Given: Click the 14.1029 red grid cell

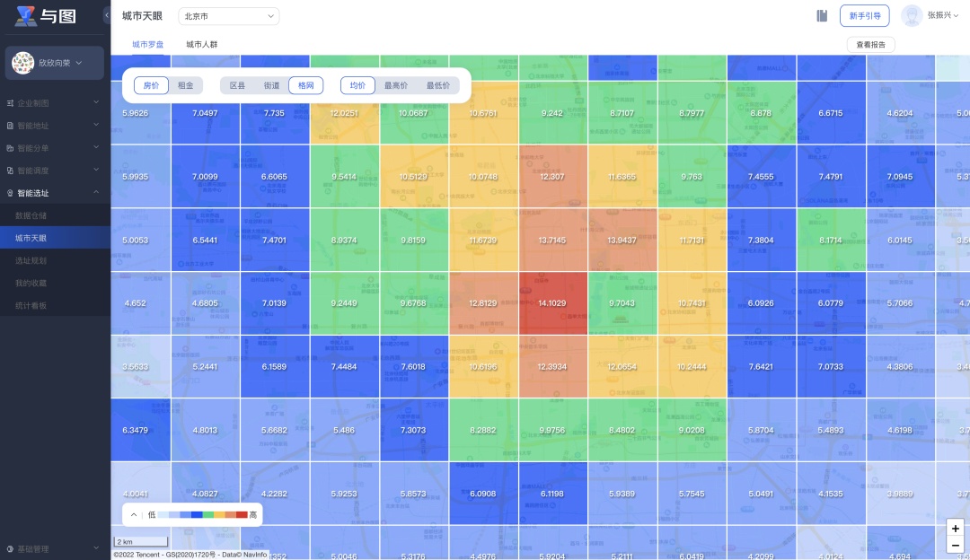Looking at the screenshot, I should [x=552, y=303].
